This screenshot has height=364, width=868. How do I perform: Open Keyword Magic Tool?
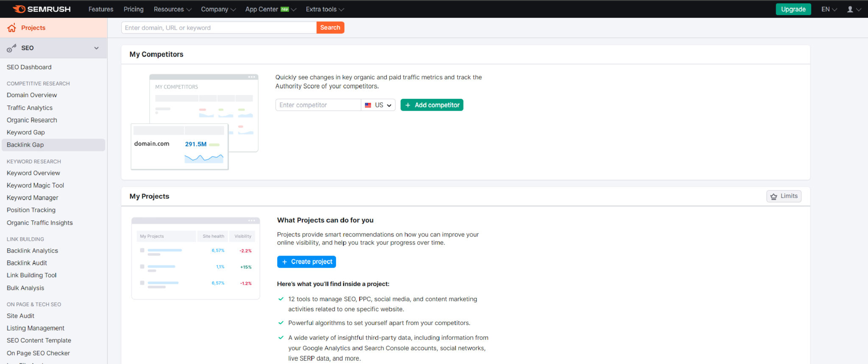(35, 185)
